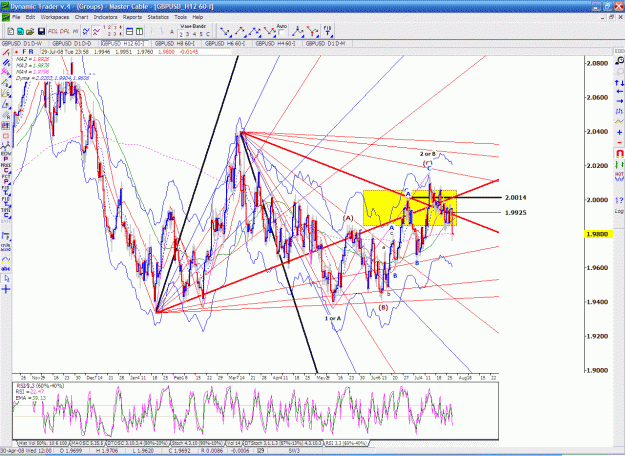The image size is (625, 456).
Task: Click the red minus compress icon
Action: [x=619, y=142]
